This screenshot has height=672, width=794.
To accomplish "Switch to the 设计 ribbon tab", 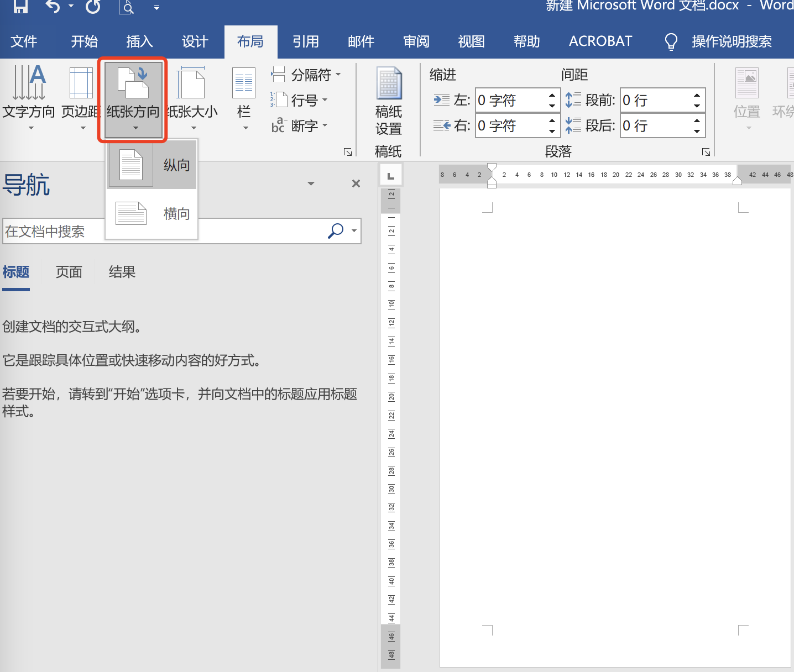I will point(195,41).
